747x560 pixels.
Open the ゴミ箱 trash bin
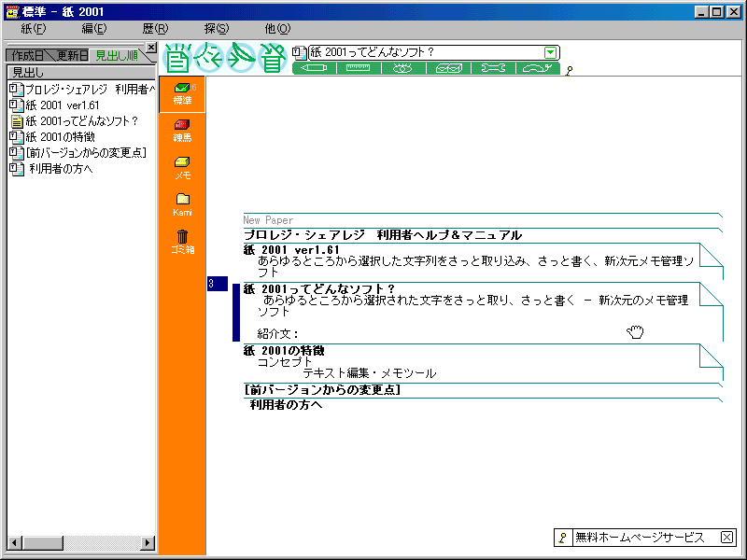point(182,243)
